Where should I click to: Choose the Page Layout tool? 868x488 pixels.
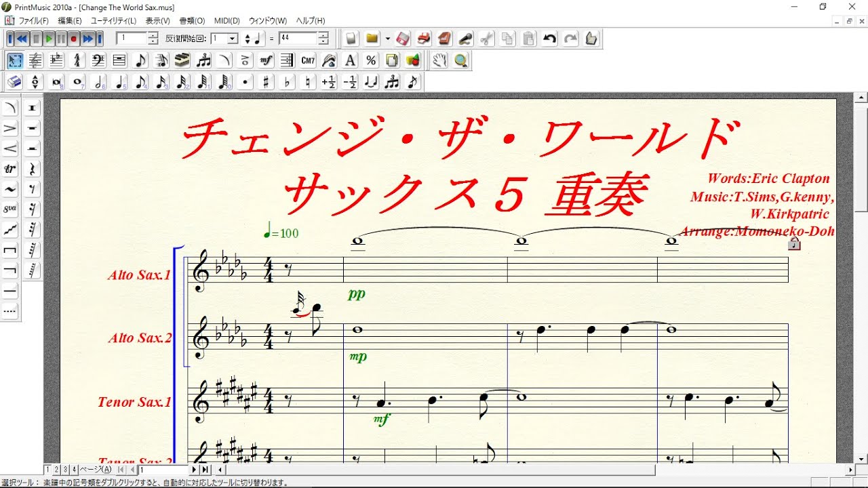[393, 60]
